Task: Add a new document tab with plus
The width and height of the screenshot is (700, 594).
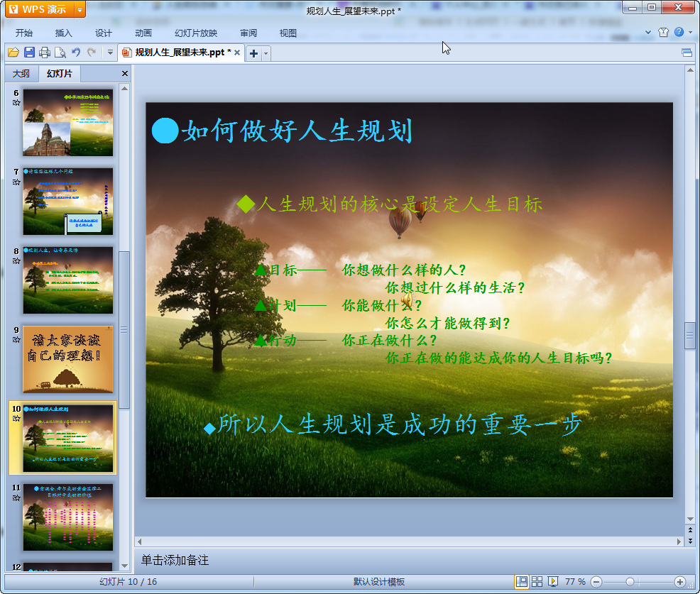Action: (253, 53)
